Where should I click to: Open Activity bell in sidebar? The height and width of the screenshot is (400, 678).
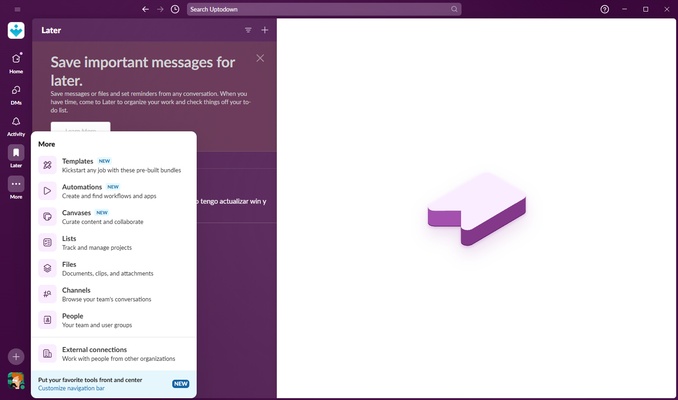coord(16,126)
